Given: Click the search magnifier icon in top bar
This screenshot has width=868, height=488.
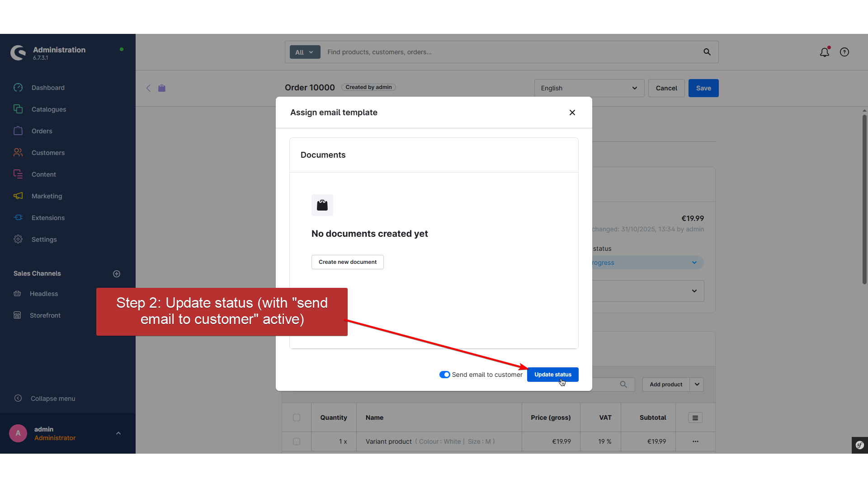Looking at the screenshot, I should 707,52.
